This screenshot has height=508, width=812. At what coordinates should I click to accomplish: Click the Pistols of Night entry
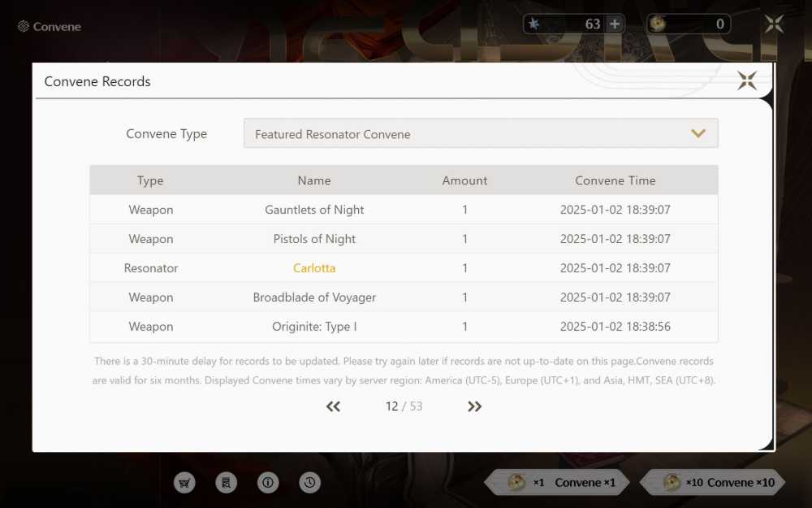click(x=314, y=239)
